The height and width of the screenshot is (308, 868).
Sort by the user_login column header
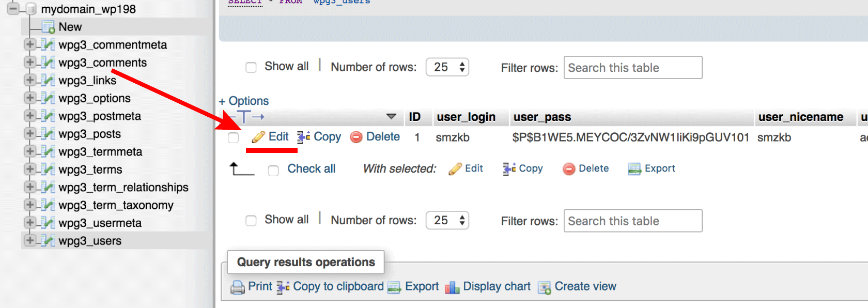pyautogui.click(x=466, y=117)
